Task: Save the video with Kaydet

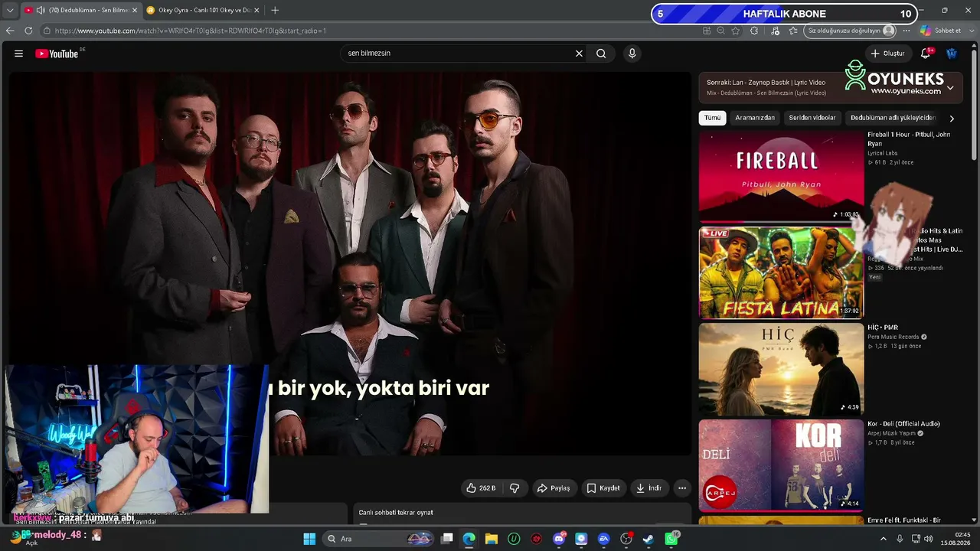Action: [603, 488]
